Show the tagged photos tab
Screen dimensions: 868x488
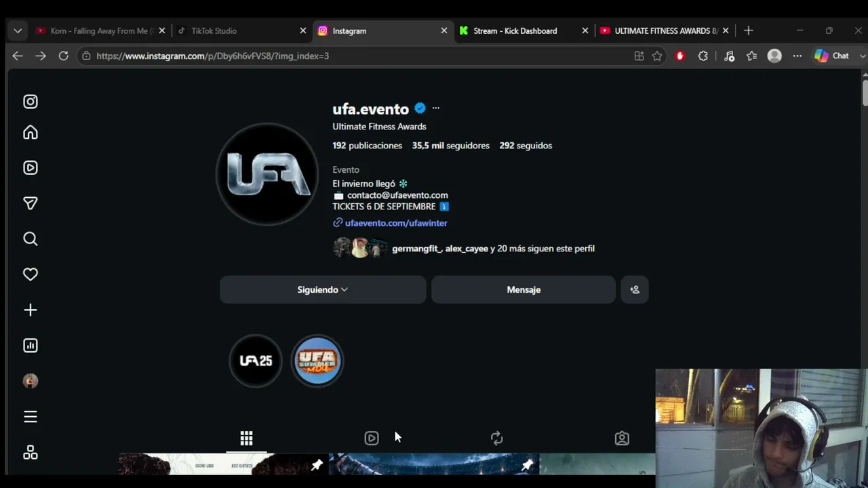coord(622,439)
